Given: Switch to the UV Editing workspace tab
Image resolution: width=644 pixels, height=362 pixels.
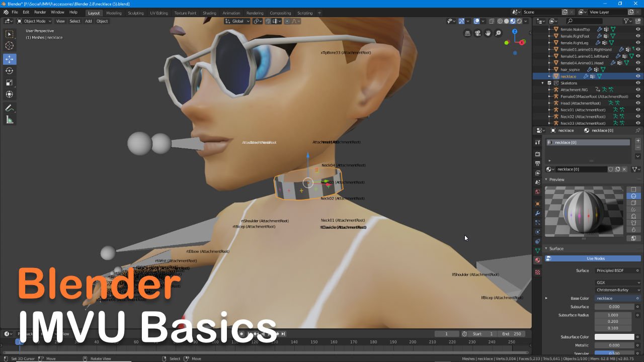Looking at the screenshot, I should [x=158, y=13].
